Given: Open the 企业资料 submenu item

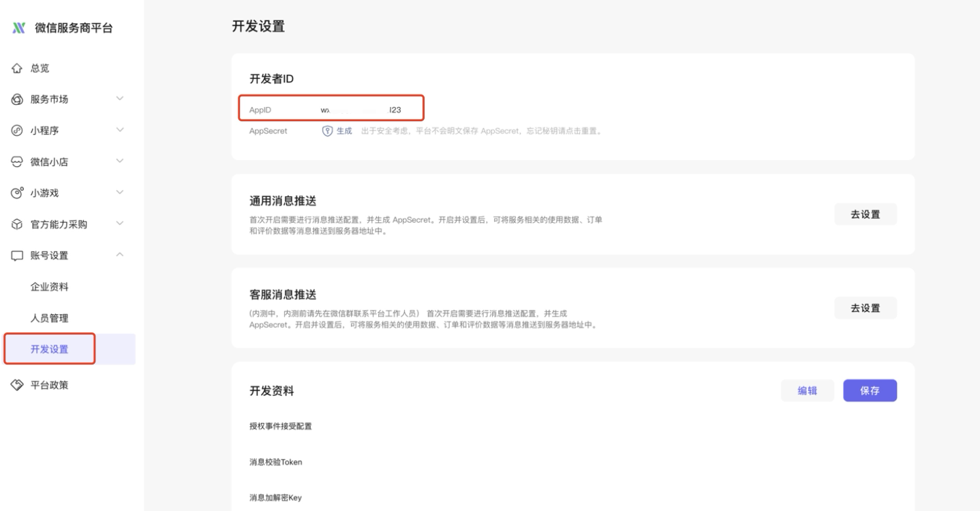Looking at the screenshot, I should [x=49, y=287].
